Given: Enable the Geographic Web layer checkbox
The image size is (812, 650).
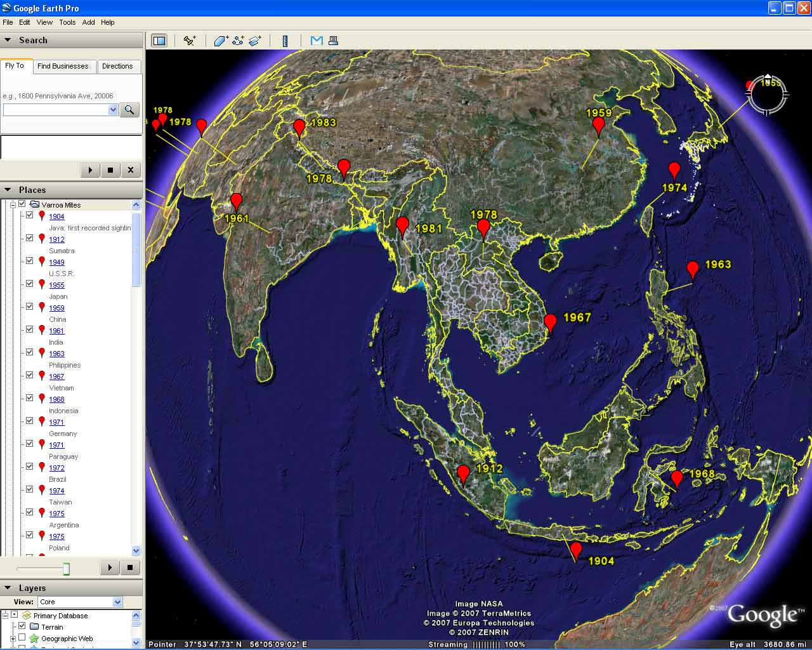Looking at the screenshot, I should [22, 638].
